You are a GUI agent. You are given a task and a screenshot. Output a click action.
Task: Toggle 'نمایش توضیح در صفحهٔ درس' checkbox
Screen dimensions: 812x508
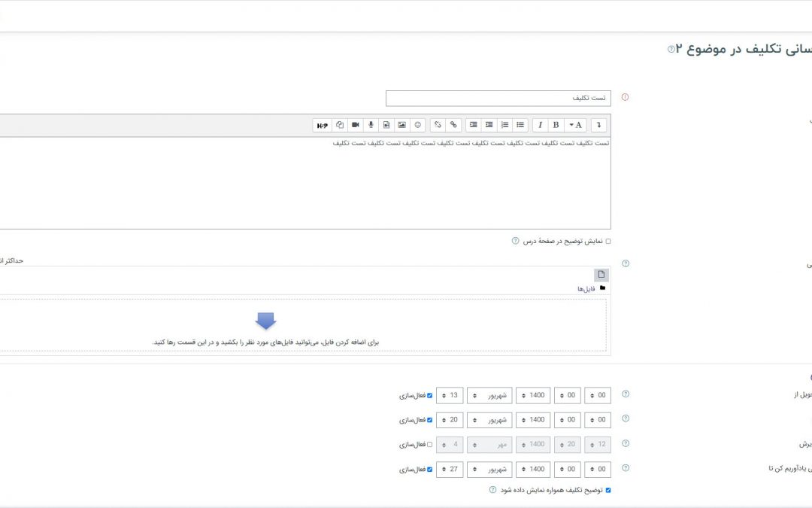pos(608,242)
